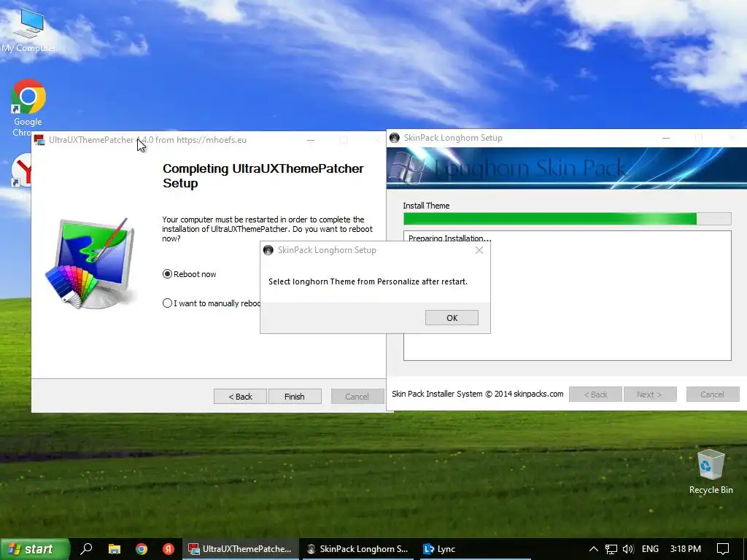Open notification center icon
The image size is (747, 560).
coord(723,549)
